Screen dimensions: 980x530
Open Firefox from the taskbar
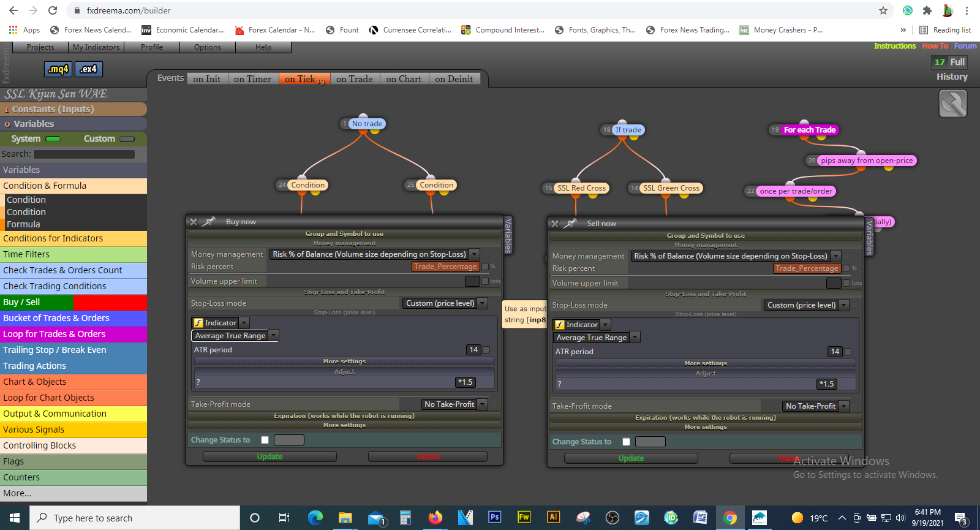[x=435, y=518]
